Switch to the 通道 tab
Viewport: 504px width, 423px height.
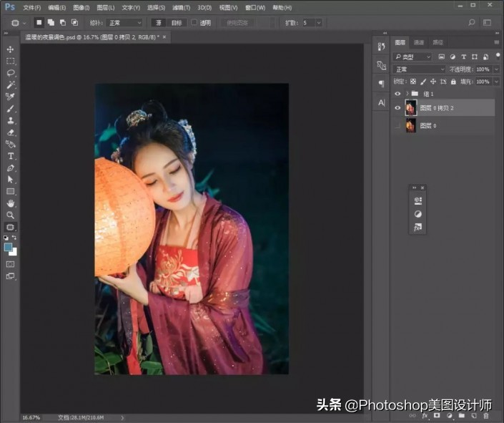tap(418, 42)
